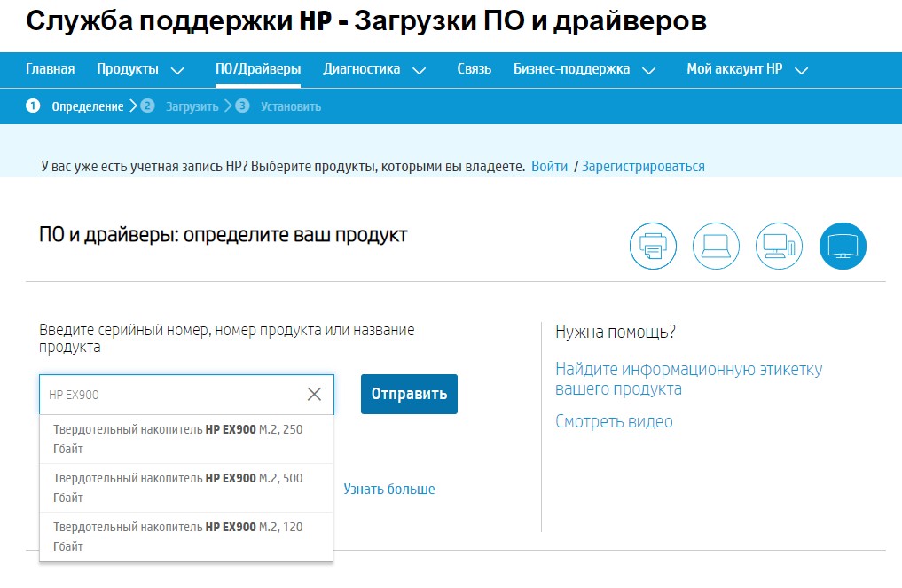Choose suggestion HP EX900 M.2, 250 Гбайт

coord(186,439)
